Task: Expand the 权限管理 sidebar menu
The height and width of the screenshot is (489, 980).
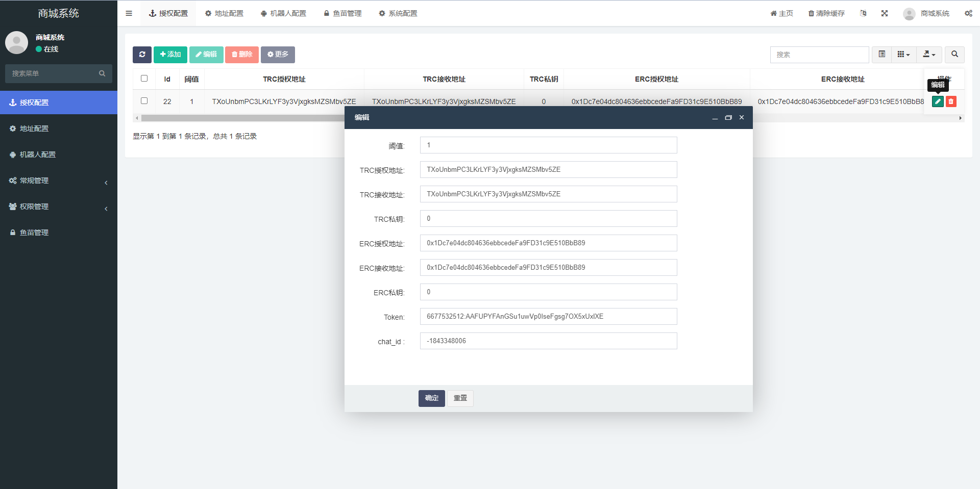Action: click(59, 207)
